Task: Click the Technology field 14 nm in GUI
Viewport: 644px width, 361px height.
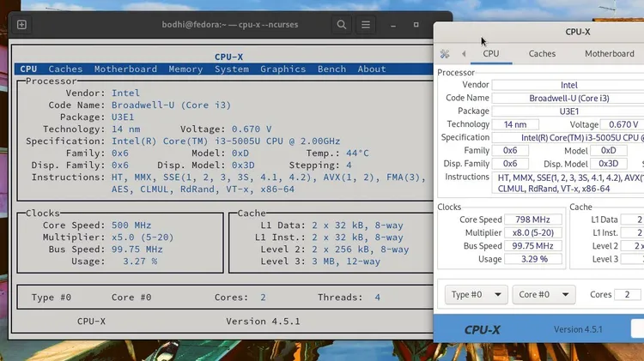Action: [x=515, y=124]
